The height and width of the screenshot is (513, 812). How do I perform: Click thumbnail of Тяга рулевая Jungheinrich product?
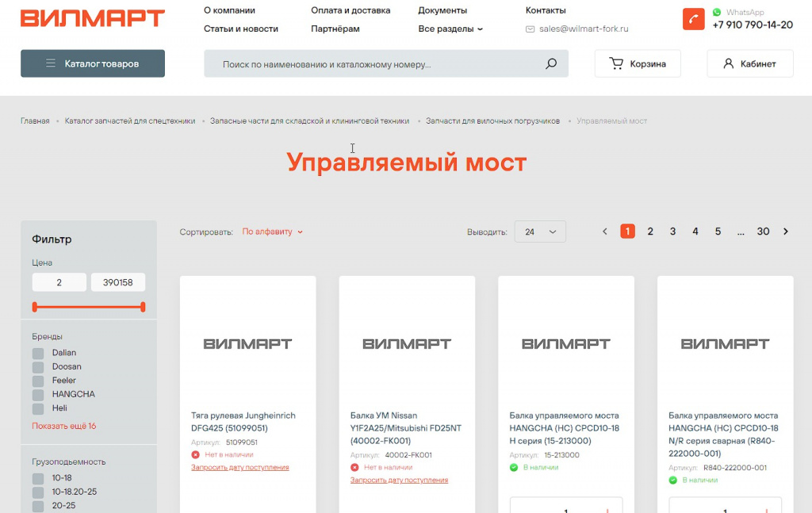(247, 344)
